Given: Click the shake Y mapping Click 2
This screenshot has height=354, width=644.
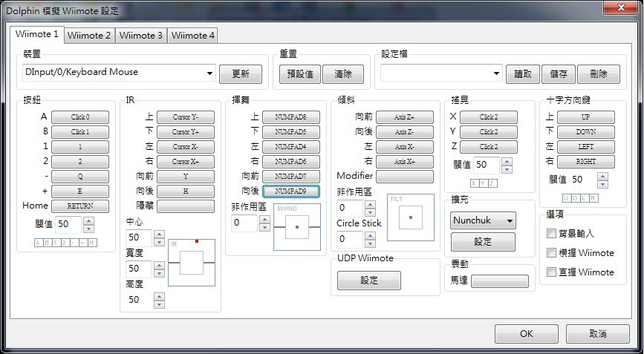Looking at the screenshot, I should coord(488,132).
